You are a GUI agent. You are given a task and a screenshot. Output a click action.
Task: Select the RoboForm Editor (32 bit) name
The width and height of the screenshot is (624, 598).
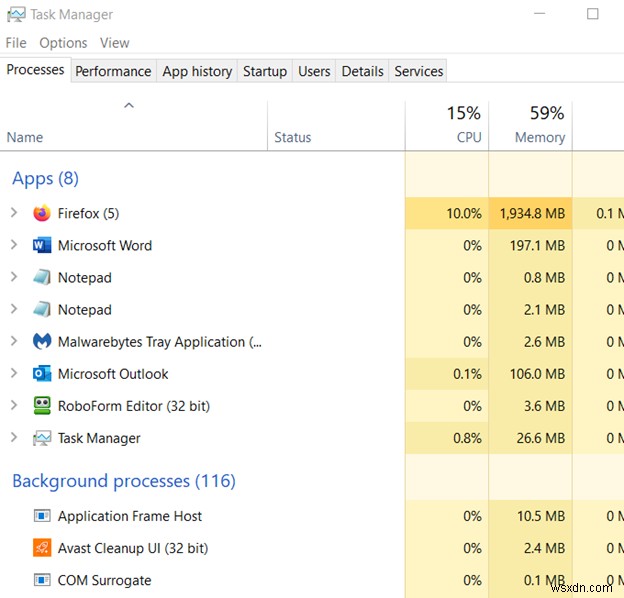pos(134,406)
